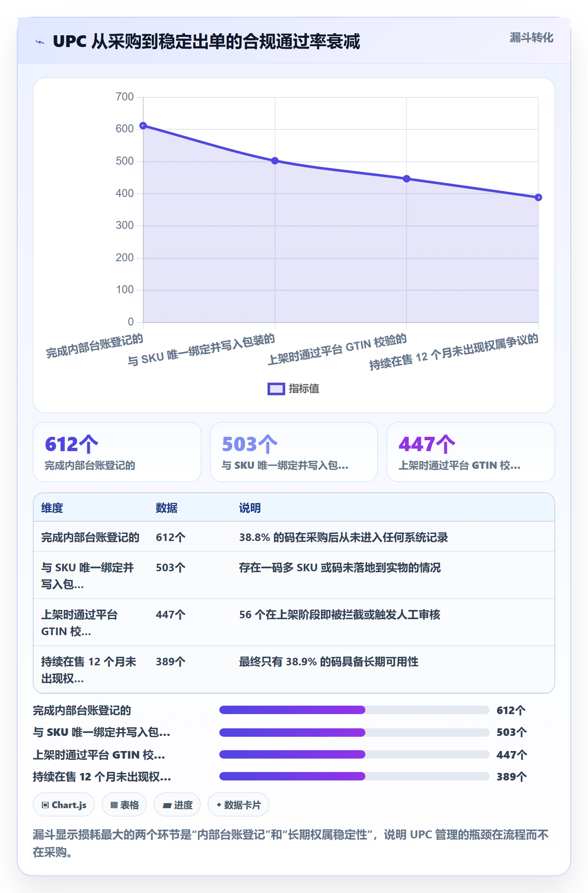Screen dimensions: 588x893
Task: Click the 维度 column header
Action: pyautogui.click(x=52, y=508)
